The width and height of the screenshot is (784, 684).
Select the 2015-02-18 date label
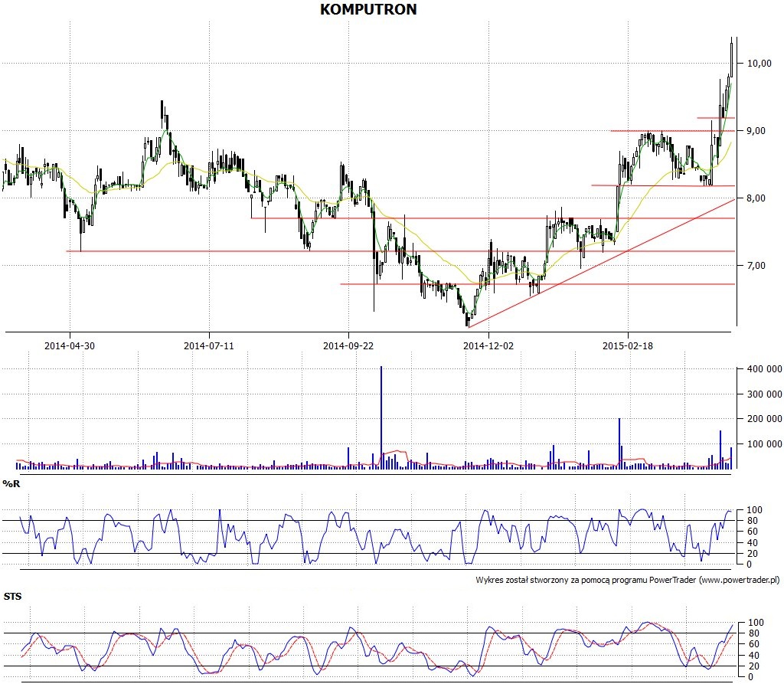(x=628, y=345)
